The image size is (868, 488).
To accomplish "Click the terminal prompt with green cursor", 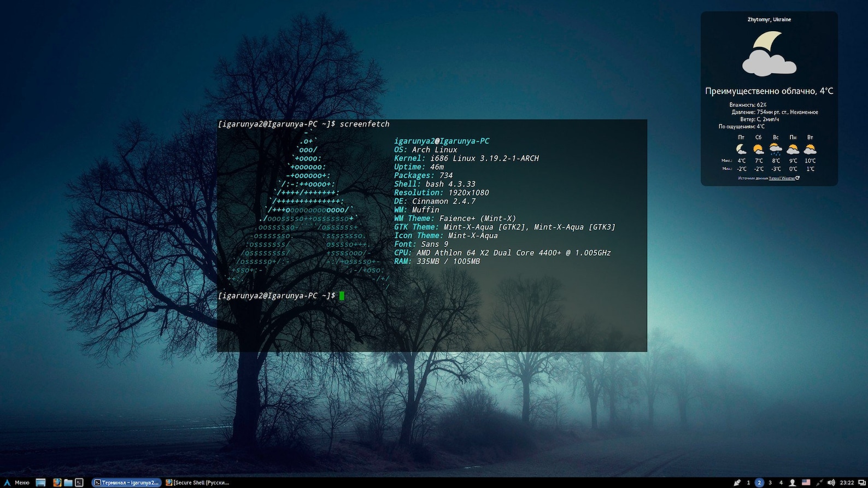I will [x=281, y=296].
